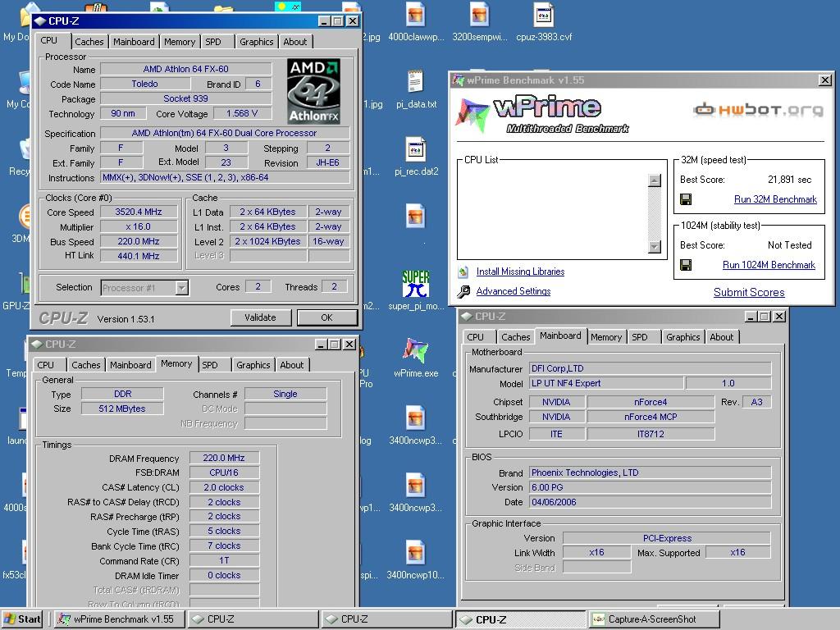Click the LP UT NF4 Expert model field
840x630 pixels.
(x=606, y=384)
